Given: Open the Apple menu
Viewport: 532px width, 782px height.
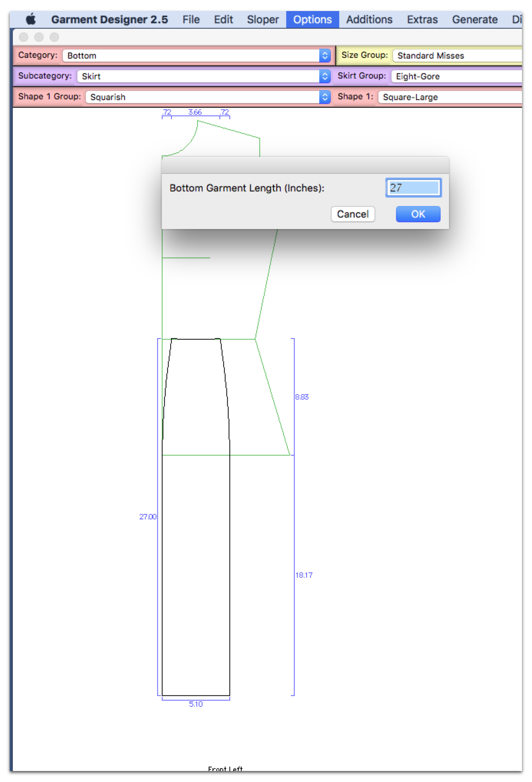Looking at the screenshot, I should pyautogui.click(x=31, y=19).
